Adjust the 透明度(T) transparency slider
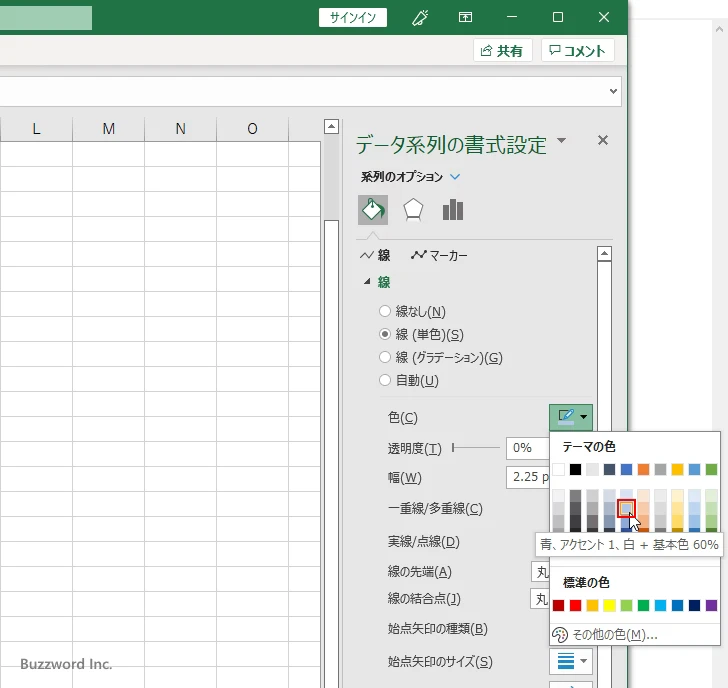This screenshot has width=728, height=688. tap(476, 448)
